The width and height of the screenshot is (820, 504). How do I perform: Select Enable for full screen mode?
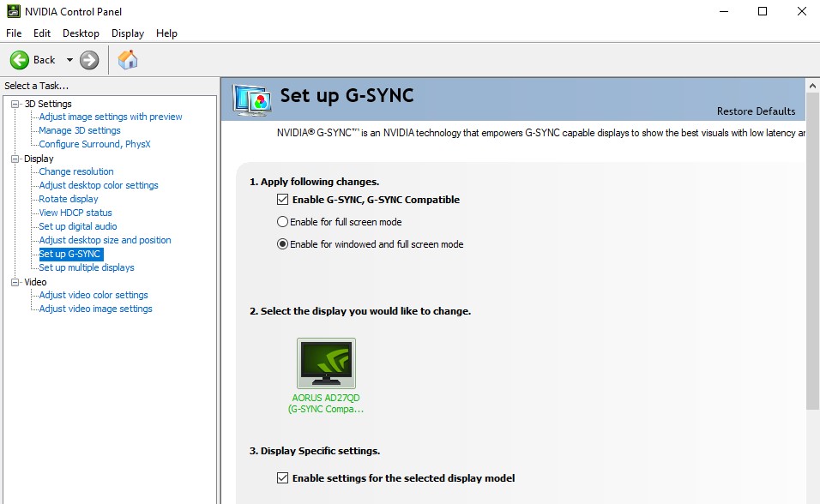click(283, 222)
